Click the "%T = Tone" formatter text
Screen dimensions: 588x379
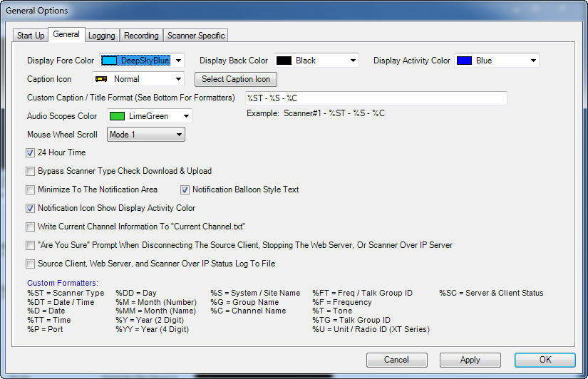coord(332,311)
